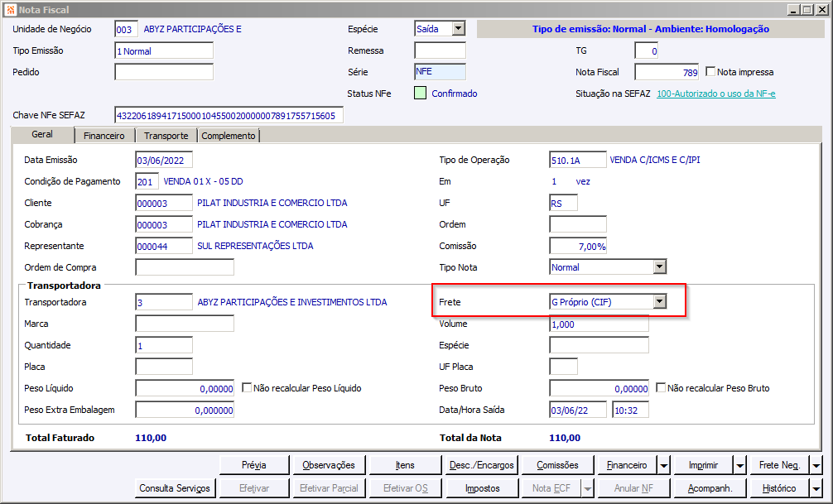The height and width of the screenshot is (504, 833).
Task: Open the Frete dropdown arrow
Action: click(659, 302)
